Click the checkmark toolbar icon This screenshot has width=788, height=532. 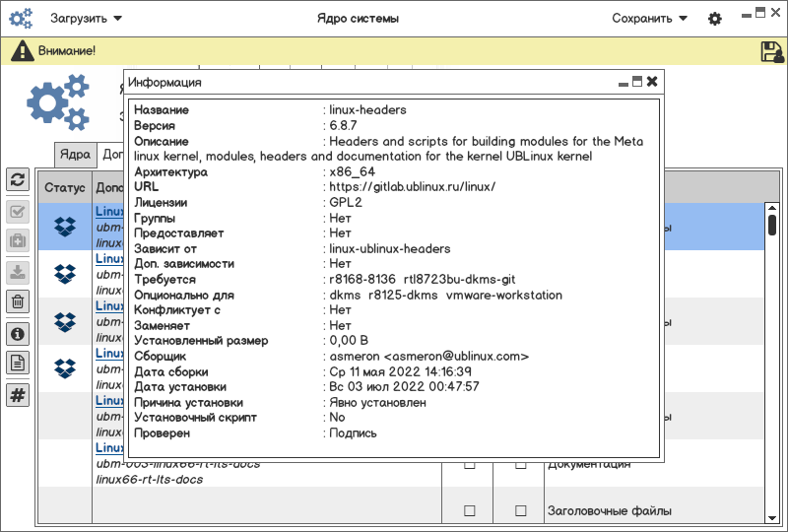pos(18,212)
